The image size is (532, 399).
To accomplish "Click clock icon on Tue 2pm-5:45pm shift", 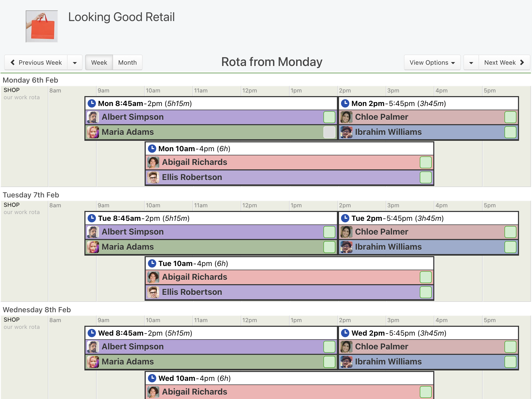I will [x=345, y=218].
